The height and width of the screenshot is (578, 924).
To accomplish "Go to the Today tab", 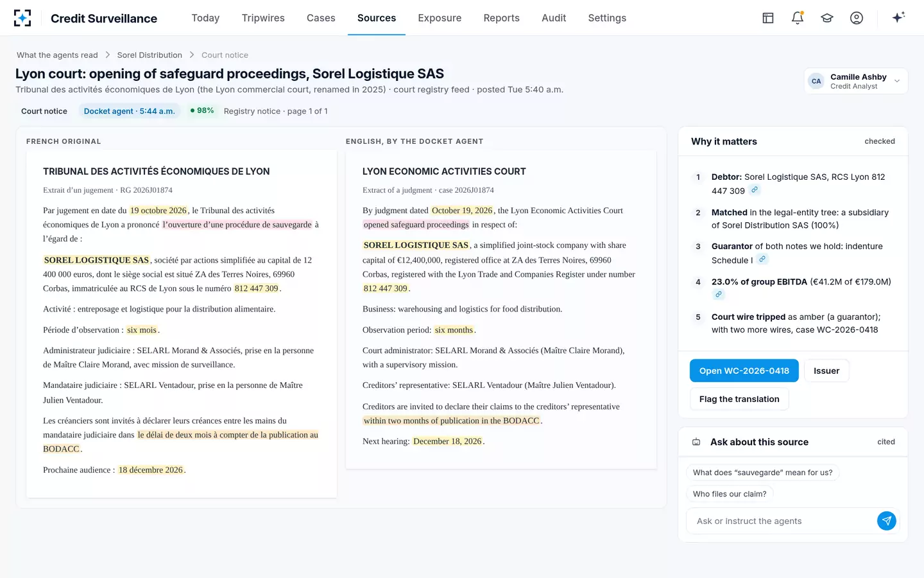I will 205,18.
